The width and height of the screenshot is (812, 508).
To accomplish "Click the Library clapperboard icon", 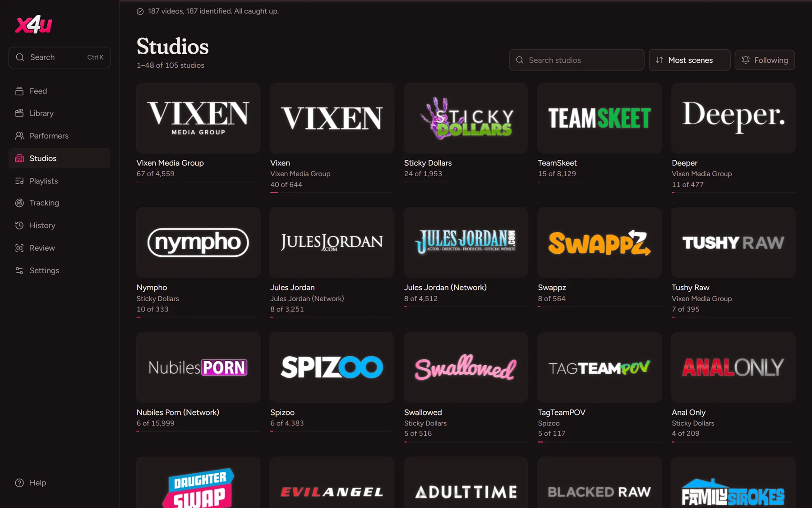I will (19, 113).
